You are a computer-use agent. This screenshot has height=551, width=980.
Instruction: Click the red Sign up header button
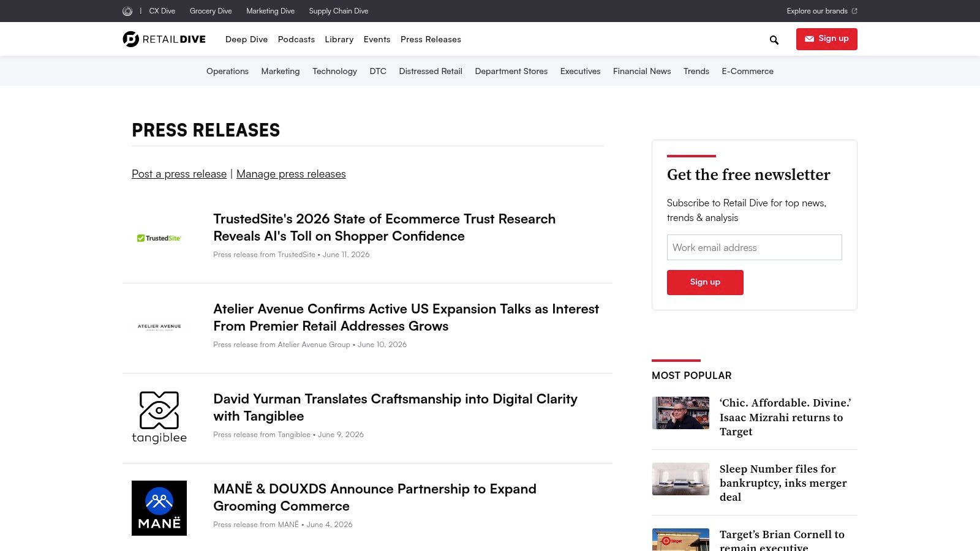point(827,39)
